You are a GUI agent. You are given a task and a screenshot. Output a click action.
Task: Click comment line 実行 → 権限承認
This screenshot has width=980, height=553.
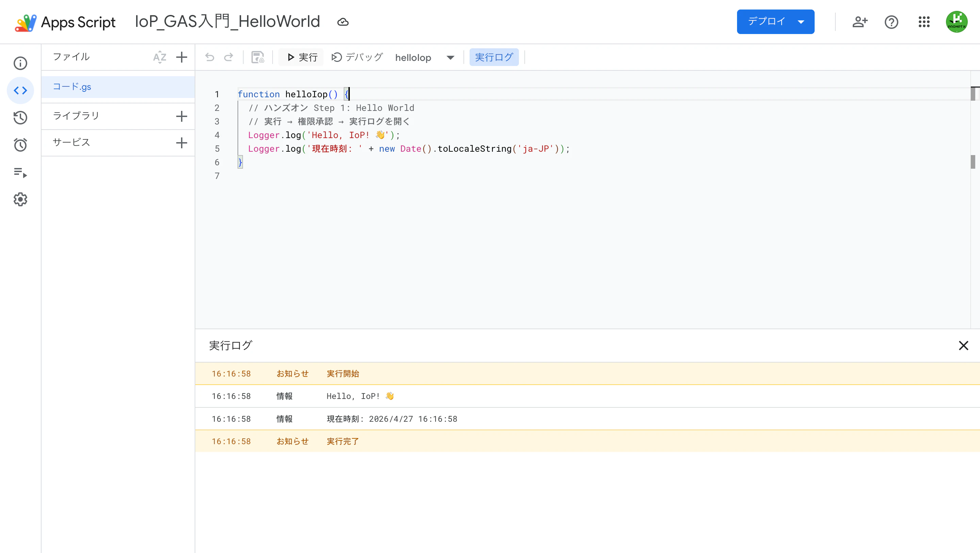pyautogui.click(x=329, y=121)
